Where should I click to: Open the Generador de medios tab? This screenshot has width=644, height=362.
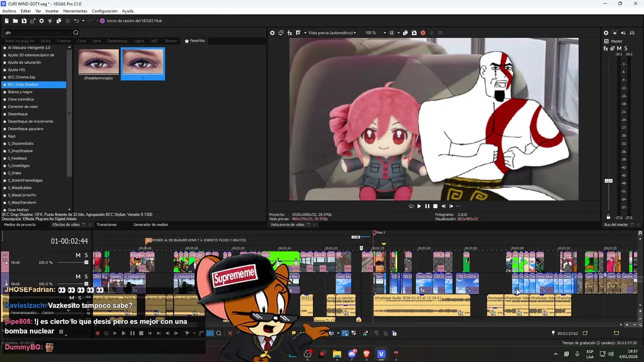point(150,225)
